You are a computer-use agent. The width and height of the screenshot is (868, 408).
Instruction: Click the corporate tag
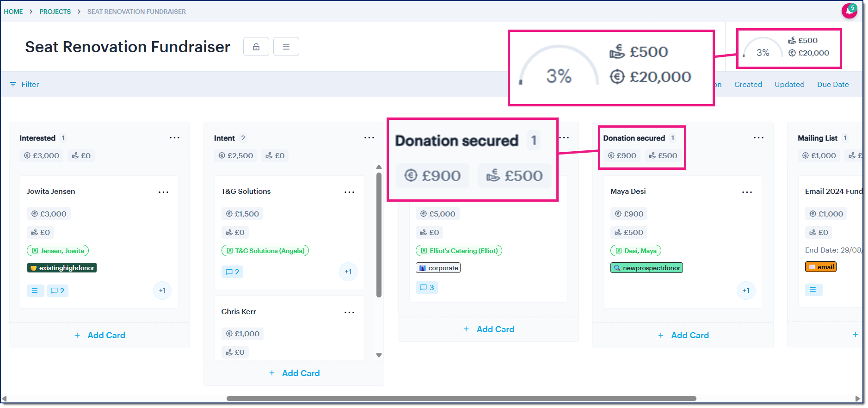pos(438,268)
